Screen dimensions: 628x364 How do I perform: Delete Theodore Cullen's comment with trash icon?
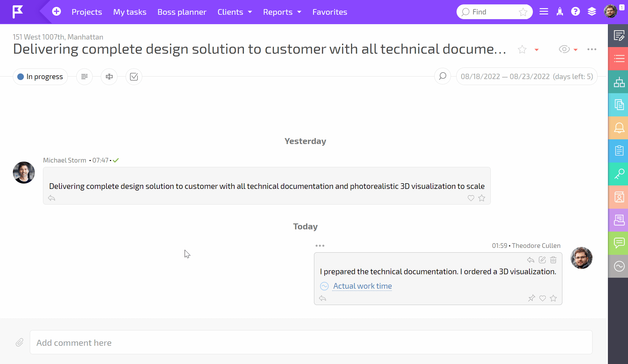pyautogui.click(x=553, y=260)
